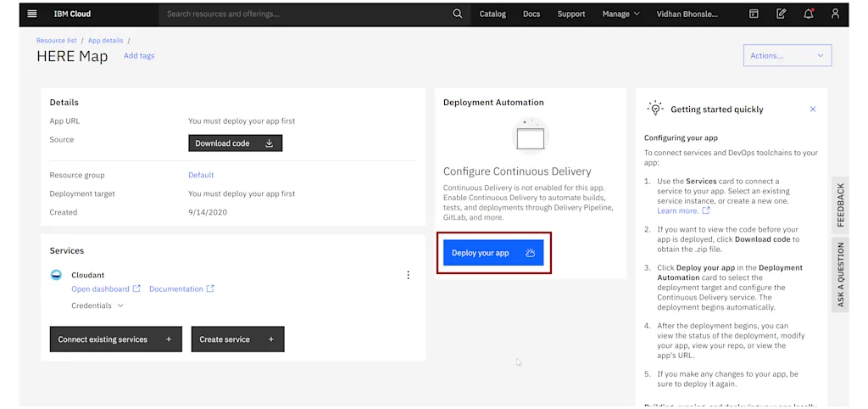The image size is (868, 409).
Task: Click the IBM Cloud logo text
Action: 72,14
